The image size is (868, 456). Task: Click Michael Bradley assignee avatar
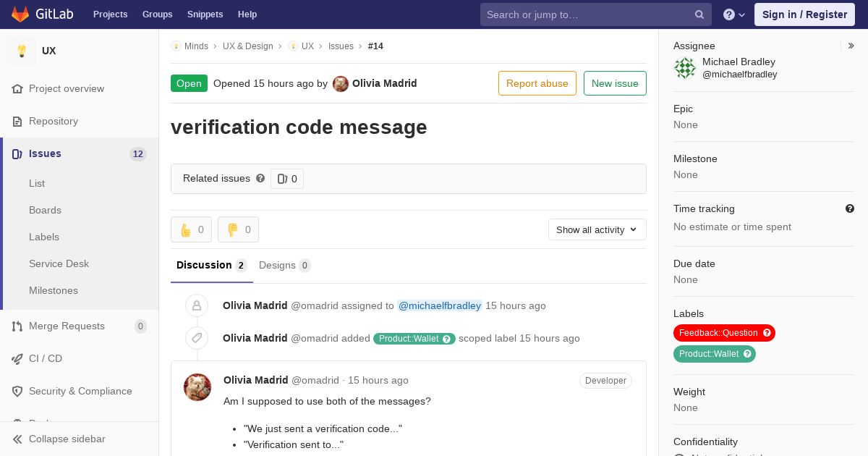click(685, 68)
